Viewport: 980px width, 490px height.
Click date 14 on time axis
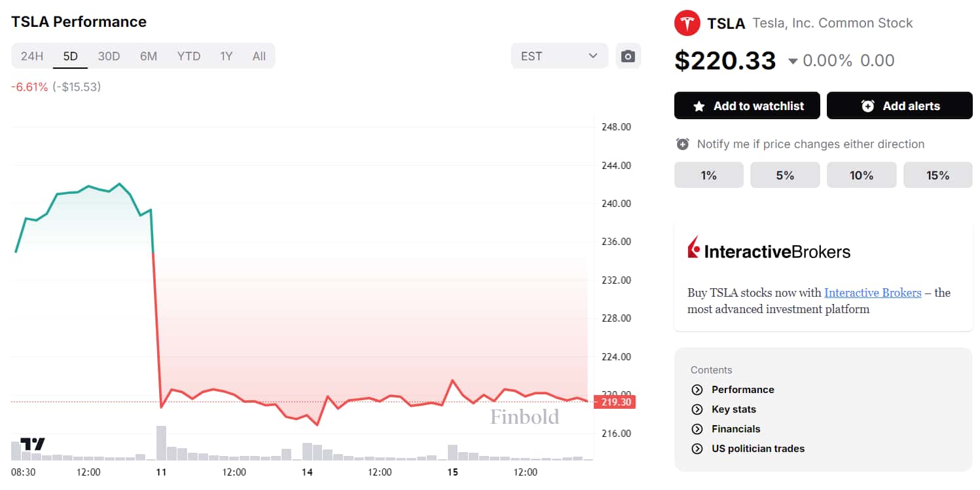pyautogui.click(x=307, y=472)
